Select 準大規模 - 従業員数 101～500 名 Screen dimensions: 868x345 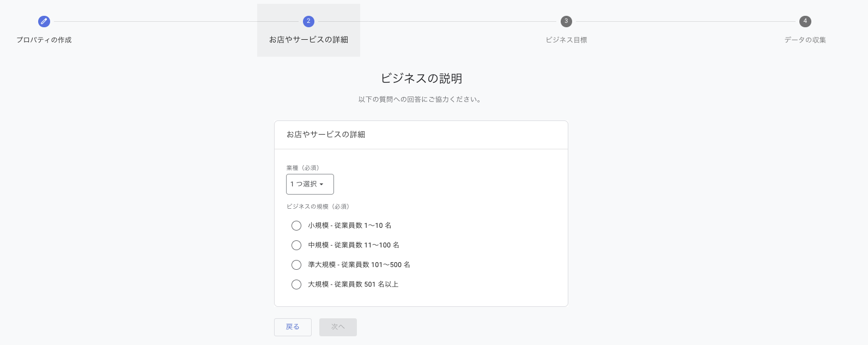(x=296, y=265)
